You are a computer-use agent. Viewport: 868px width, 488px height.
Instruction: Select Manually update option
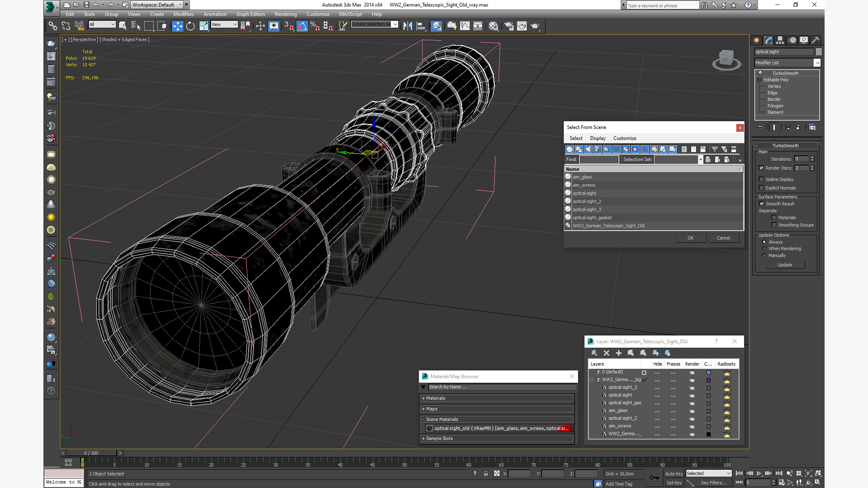(x=764, y=255)
